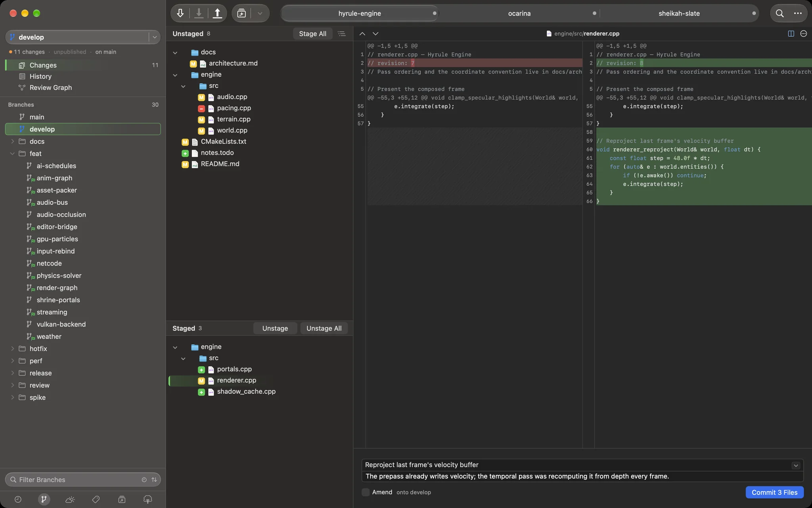This screenshot has height=508, width=812.
Task: Select the cloud remotes icon in bottom bar
Action: (70, 499)
